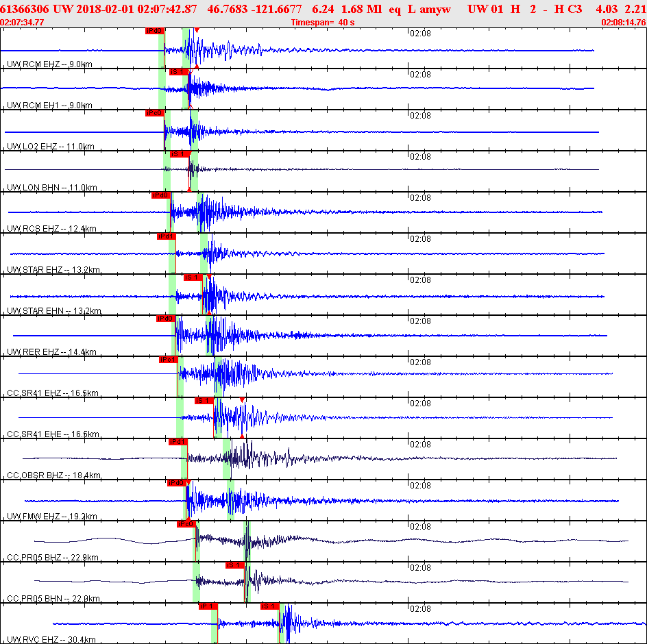Select the iPd0 pick on RCS EHZ trace
Screen dimensions: 647x644
pyautogui.click(x=160, y=195)
